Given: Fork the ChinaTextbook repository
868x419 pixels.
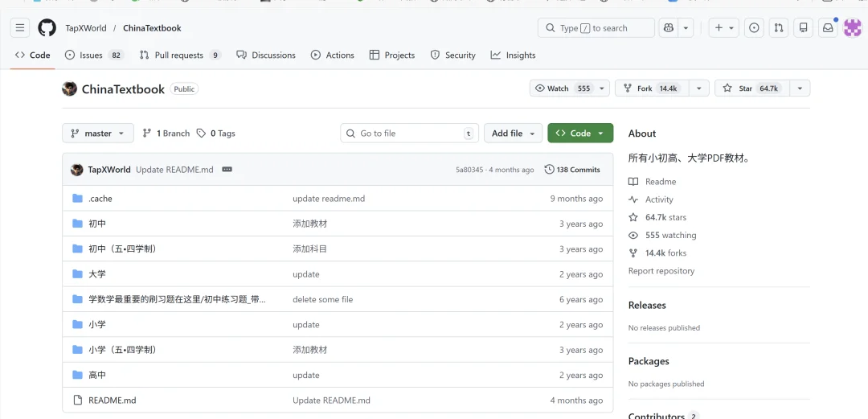Looking at the screenshot, I should point(651,88).
